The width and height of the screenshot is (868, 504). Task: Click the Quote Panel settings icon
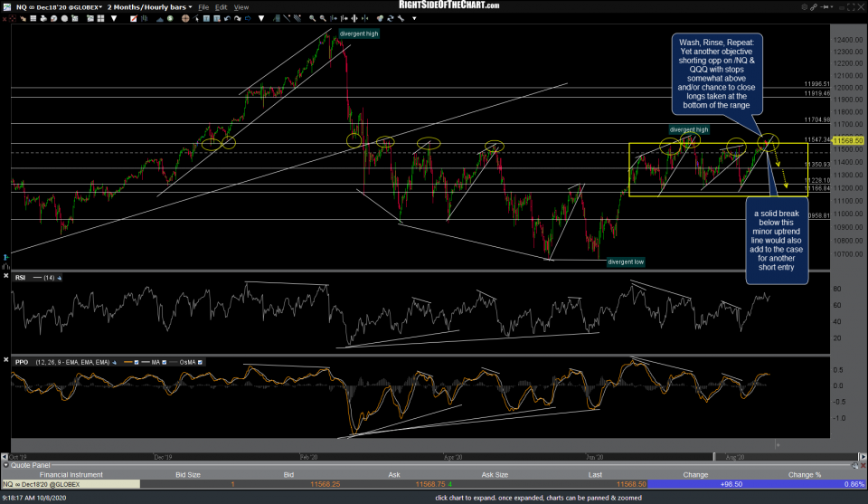pos(854,465)
